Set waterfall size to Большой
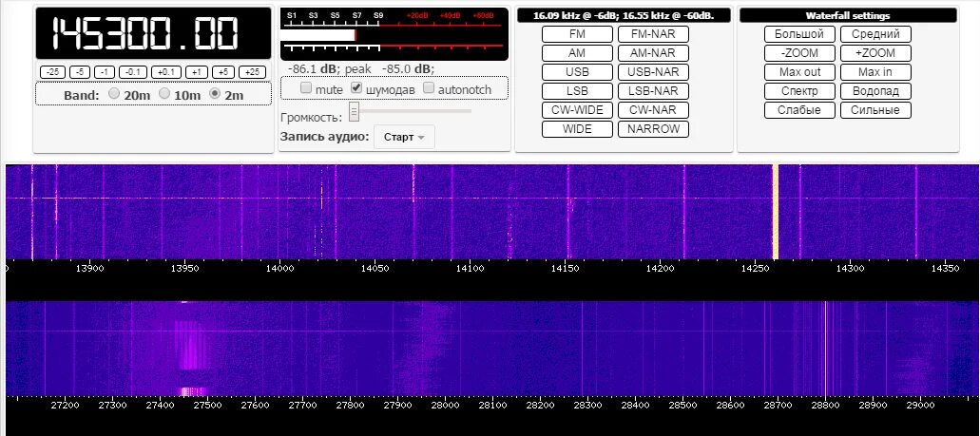The image size is (980, 436). 799,34
